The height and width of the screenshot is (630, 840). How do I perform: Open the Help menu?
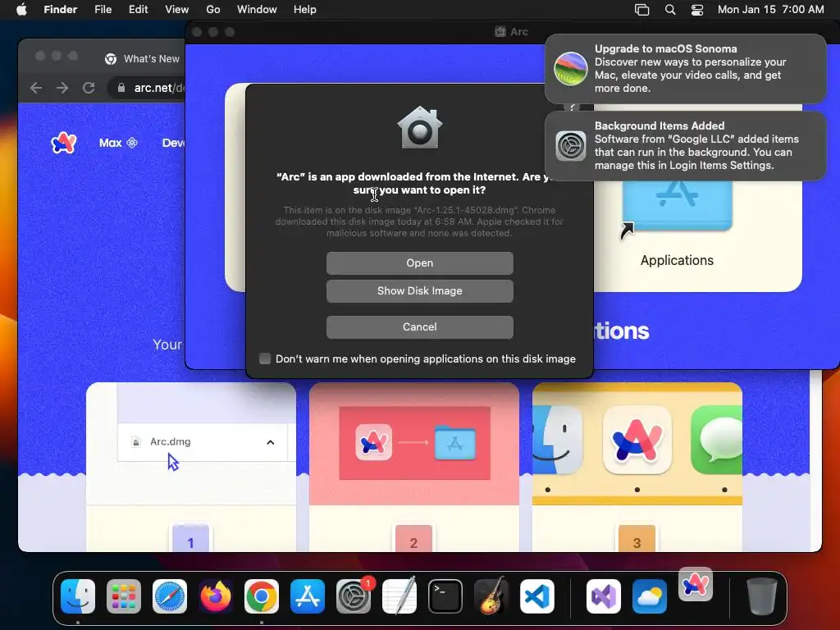tap(305, 10)
